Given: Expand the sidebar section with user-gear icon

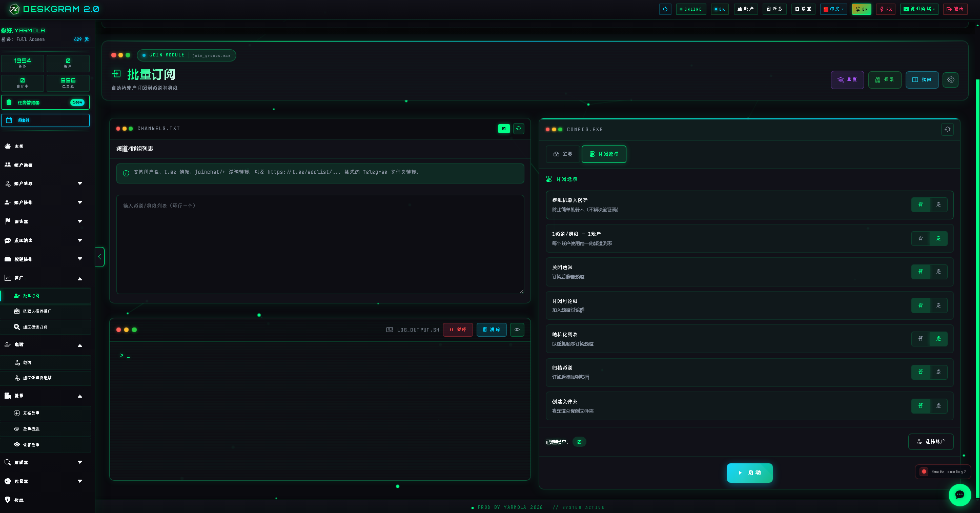Looking at the screenshot, I should click(45, 183).
